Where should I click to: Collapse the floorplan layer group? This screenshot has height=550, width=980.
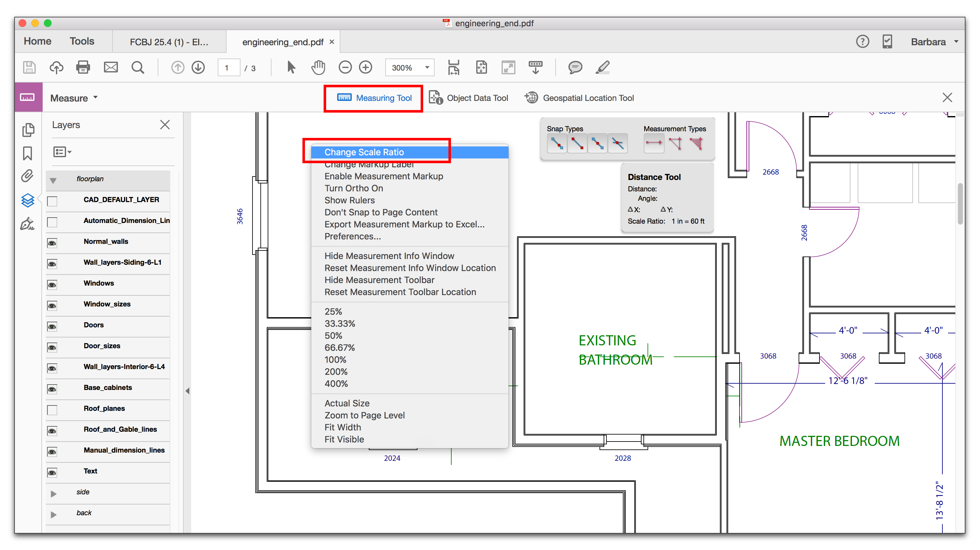pyautogui.click(x=53, y=180)
